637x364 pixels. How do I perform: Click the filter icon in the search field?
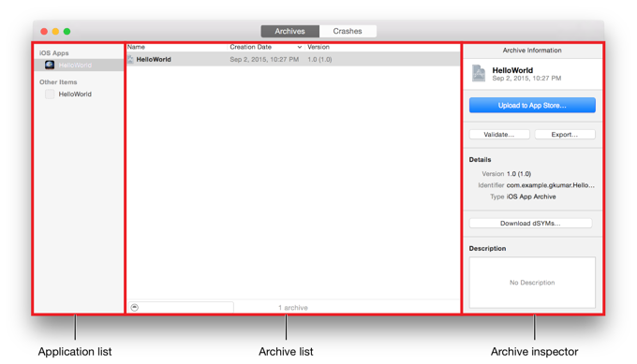[135, 308]
